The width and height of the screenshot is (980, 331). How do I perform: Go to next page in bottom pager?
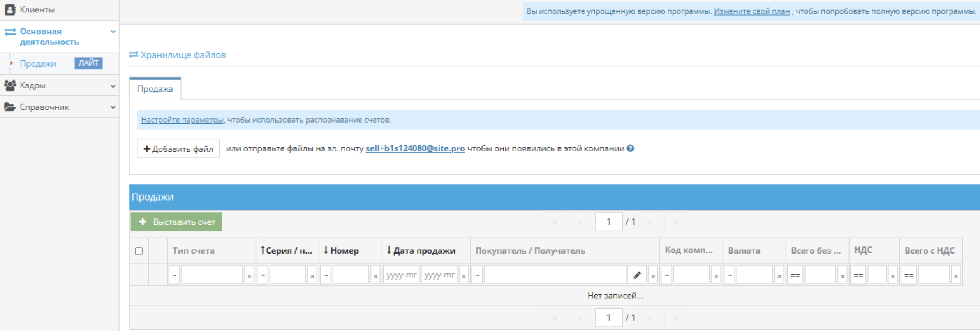pyautogui.click(x=650, y=318)
